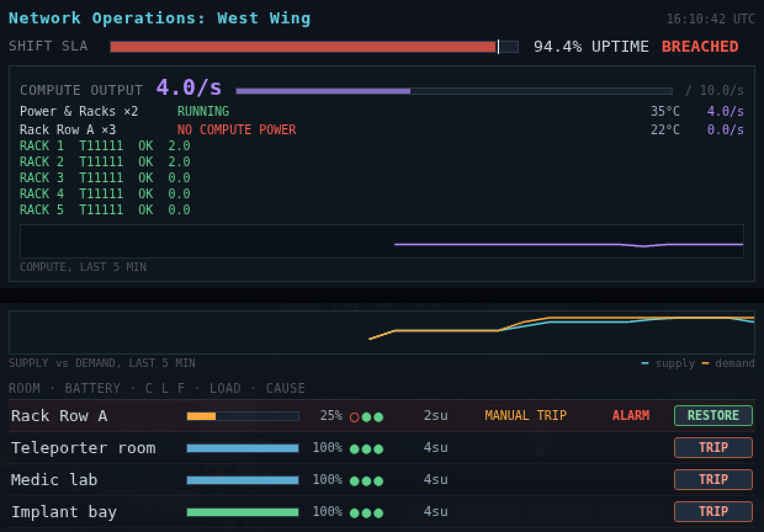Screen dimensions: 764x532
Task: Select the RACK 4 row
Action: [105, 194]
